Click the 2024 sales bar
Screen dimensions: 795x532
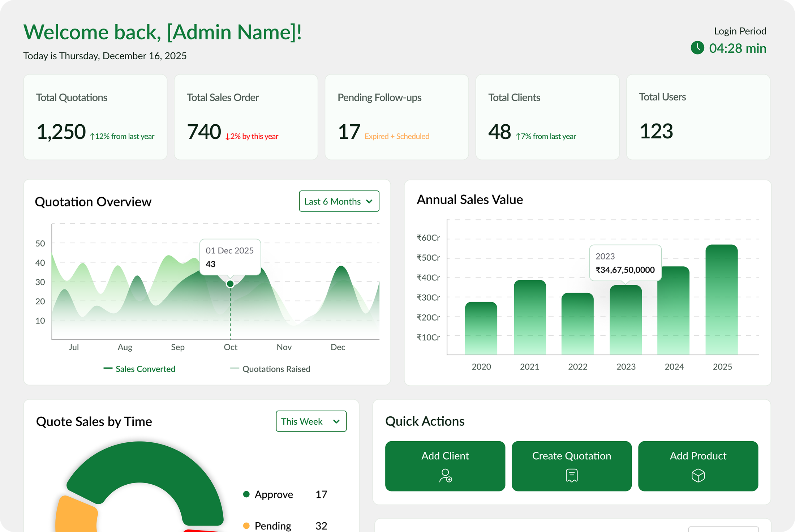click(x=674, y=310)
